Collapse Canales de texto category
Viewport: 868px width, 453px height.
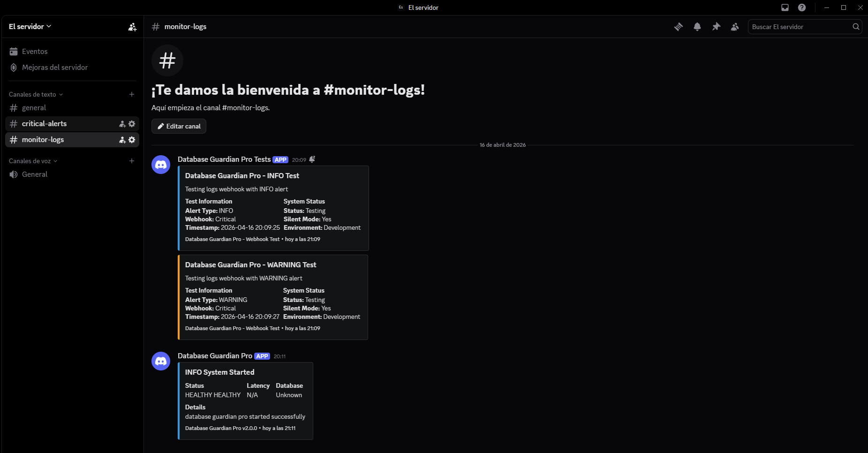[36, 94]
